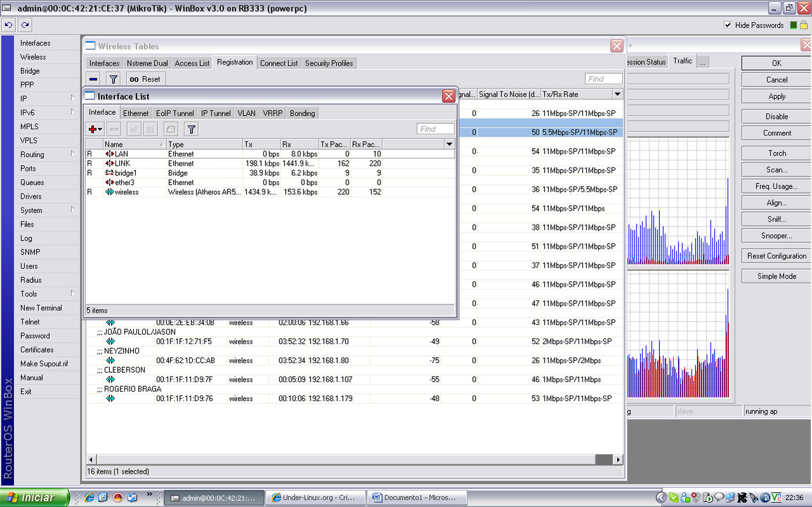Click the Find field in Interface List
The height and width of the screenshot is (507, 812).
point(436,129)
